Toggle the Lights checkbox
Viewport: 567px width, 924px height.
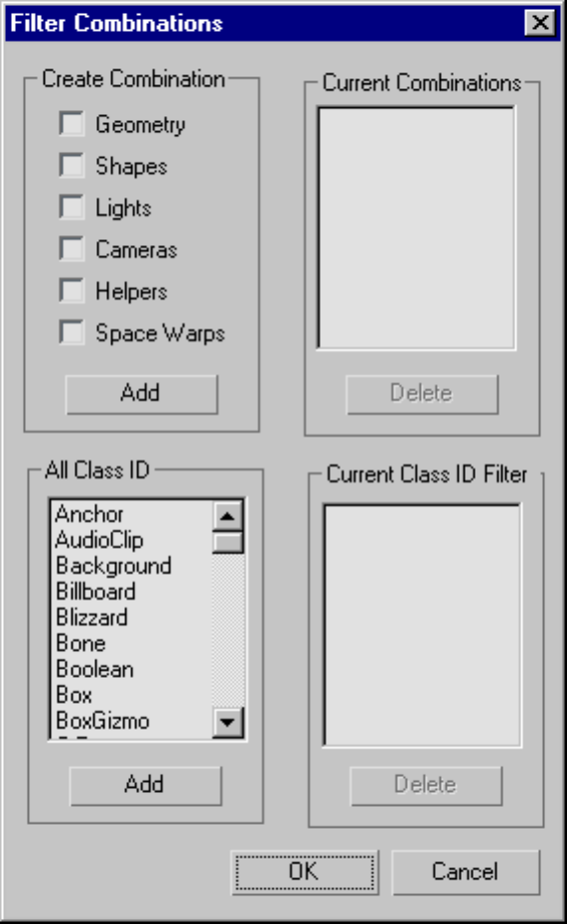click(x=71, y=207)
